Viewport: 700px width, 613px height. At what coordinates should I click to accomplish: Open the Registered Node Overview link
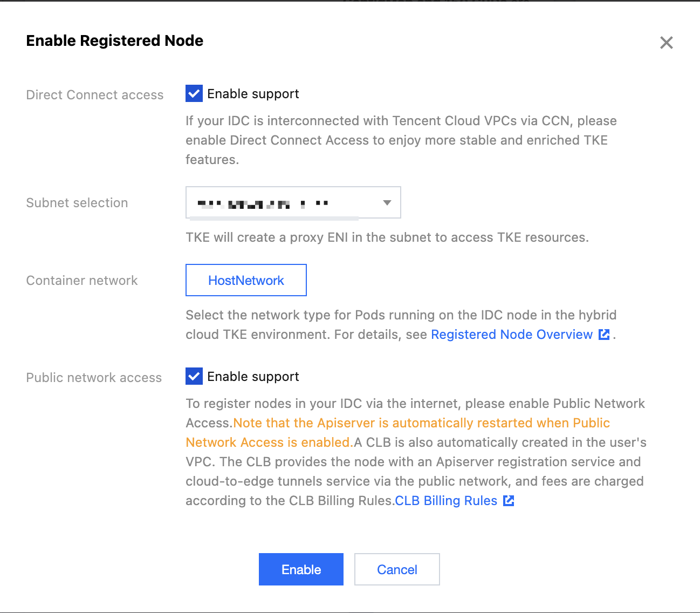coord(511,335)
